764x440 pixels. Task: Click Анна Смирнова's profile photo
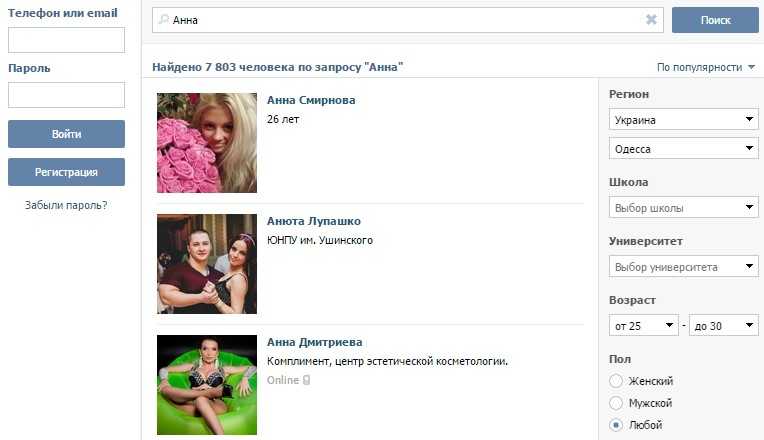click(x=207, y=143)
